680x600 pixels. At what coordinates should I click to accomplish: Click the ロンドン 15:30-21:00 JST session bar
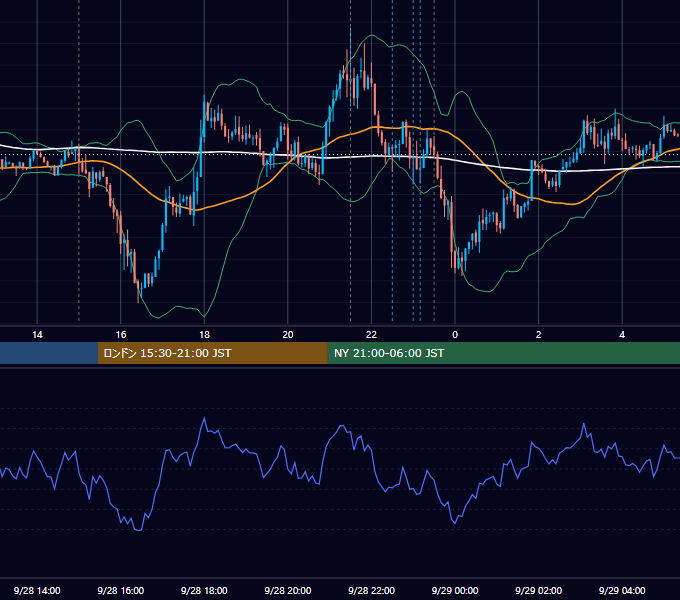click(212, 353)
